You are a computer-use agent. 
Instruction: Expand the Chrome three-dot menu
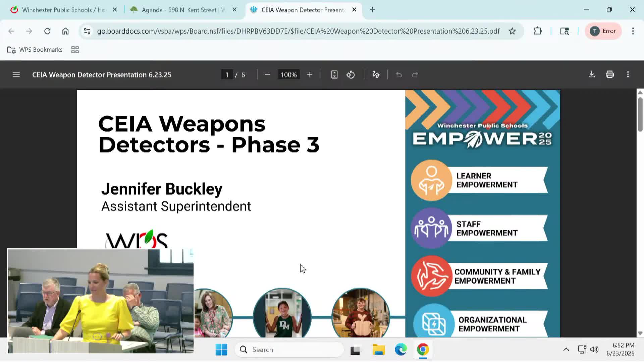[633, 31]
